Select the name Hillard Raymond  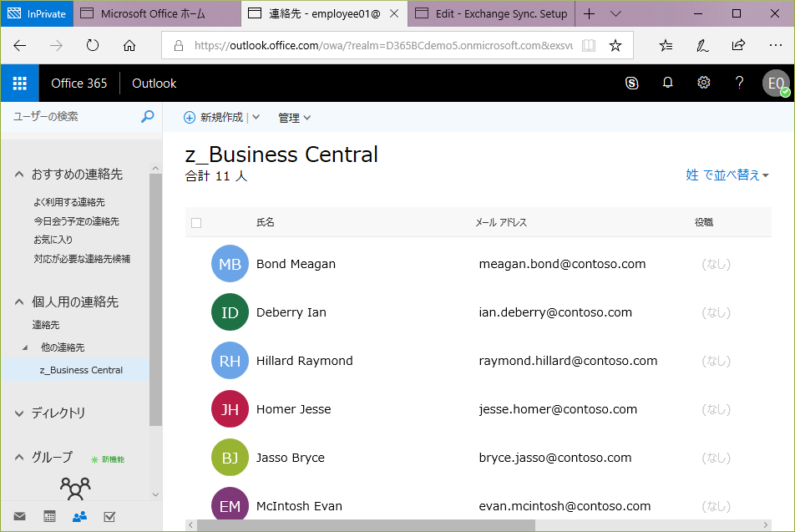[304, 361]
